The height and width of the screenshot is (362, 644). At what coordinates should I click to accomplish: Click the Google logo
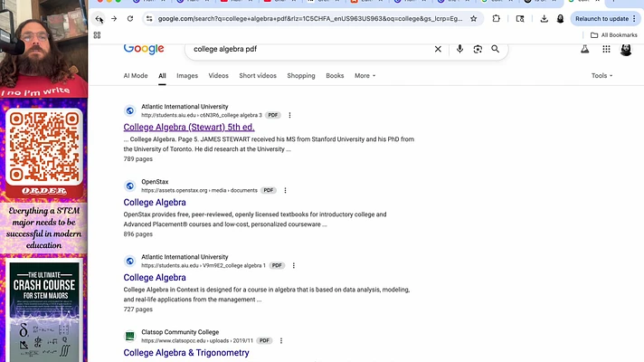point(144,49)
